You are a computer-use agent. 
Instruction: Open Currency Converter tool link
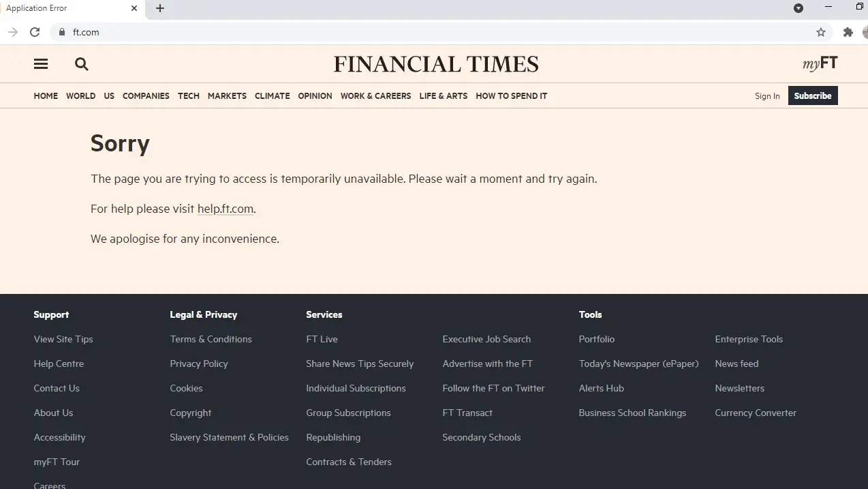[756, 413]
